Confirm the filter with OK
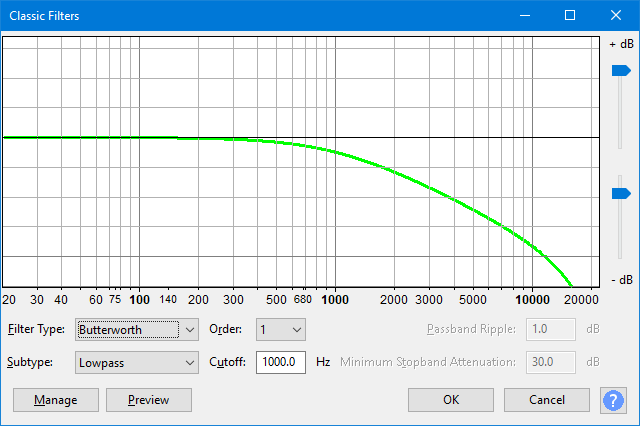The width and height of the screenshot is (640, 426). pyautogui.click(x=451, y=400)
